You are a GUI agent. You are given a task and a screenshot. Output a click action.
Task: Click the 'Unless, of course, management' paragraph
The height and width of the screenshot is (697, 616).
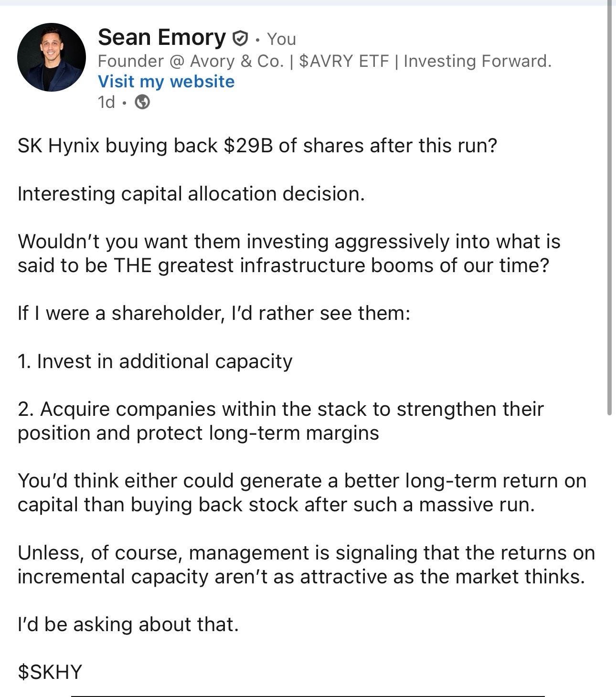pos(306,565)
